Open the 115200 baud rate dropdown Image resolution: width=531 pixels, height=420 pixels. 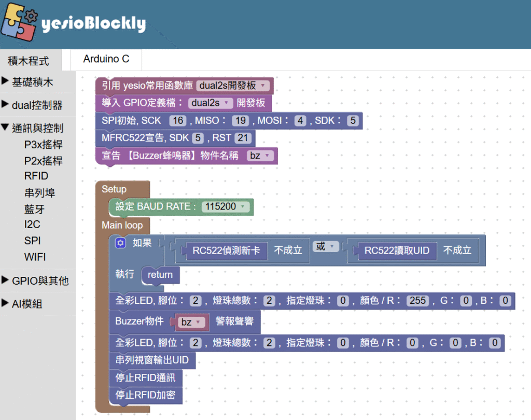[226, 206]
